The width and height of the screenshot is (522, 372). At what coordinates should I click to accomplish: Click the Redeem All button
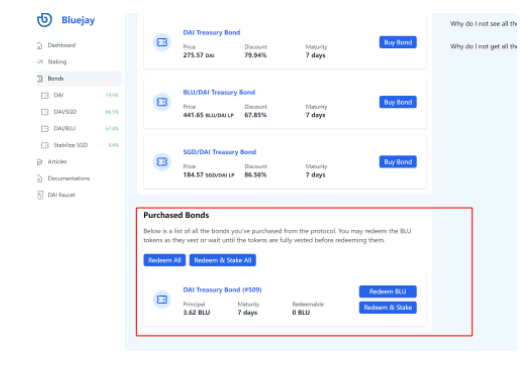(x=164, y=260)
